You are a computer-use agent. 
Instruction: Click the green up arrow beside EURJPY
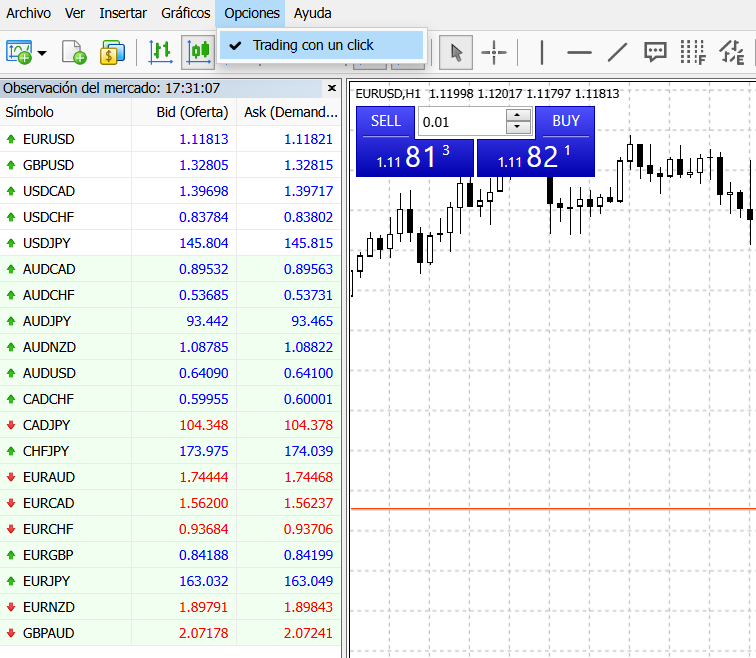[x=11, y=582]
